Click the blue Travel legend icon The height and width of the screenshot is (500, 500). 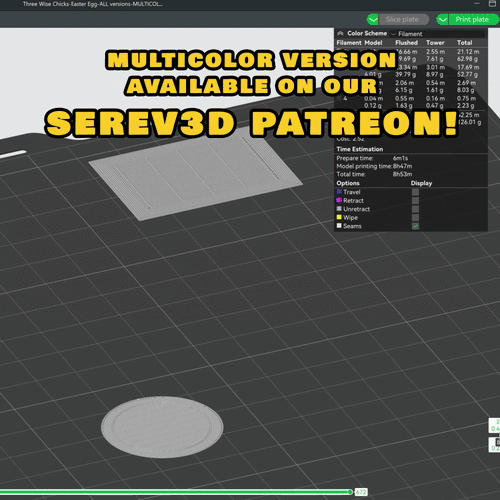click(339, 192)
